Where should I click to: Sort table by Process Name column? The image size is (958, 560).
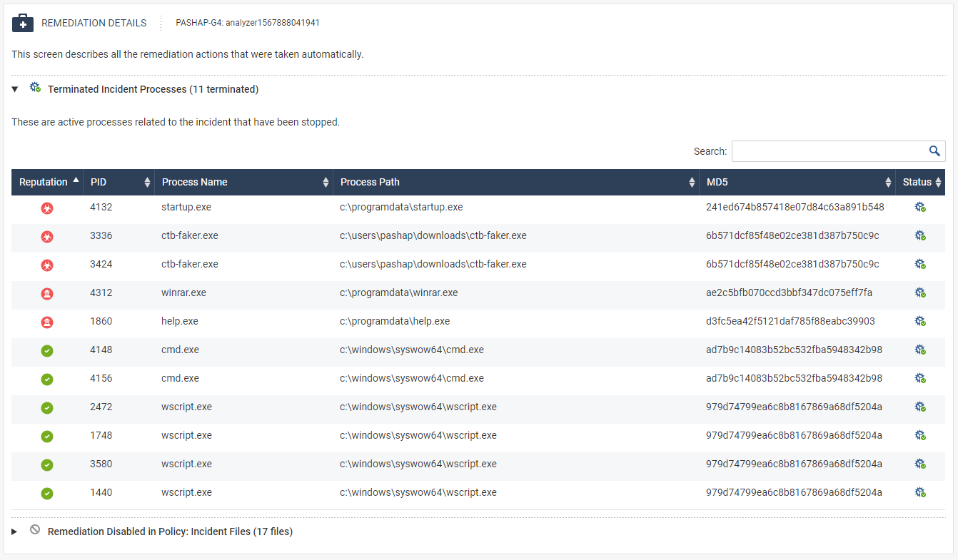click(x=243, y=182)
